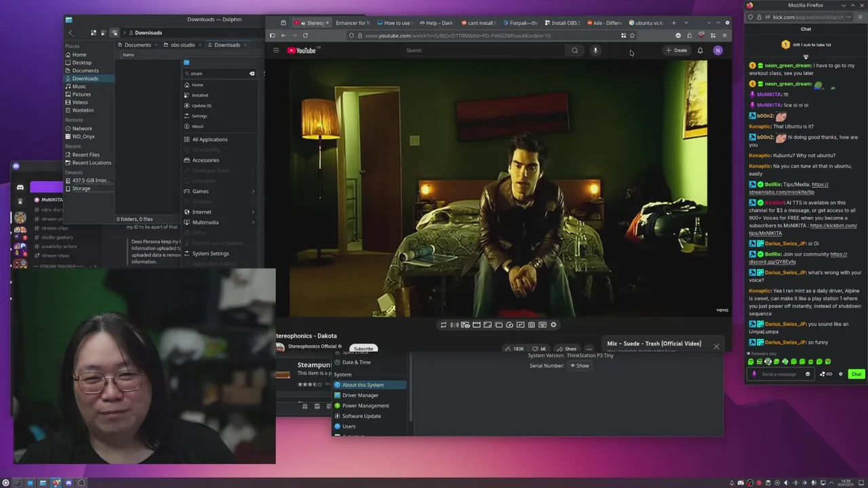The image size is (868, 488).
Task: Expand the Internet category
Action: tap(220, 212)
